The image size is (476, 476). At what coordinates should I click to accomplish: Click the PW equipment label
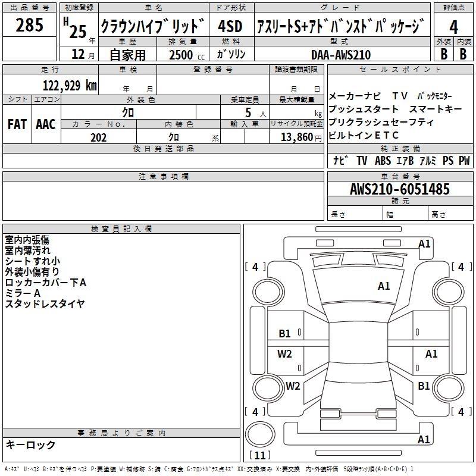point(464,161)
